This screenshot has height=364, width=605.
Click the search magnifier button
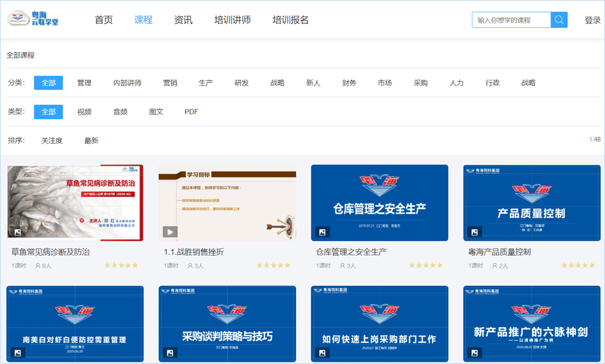coord(559,20)
